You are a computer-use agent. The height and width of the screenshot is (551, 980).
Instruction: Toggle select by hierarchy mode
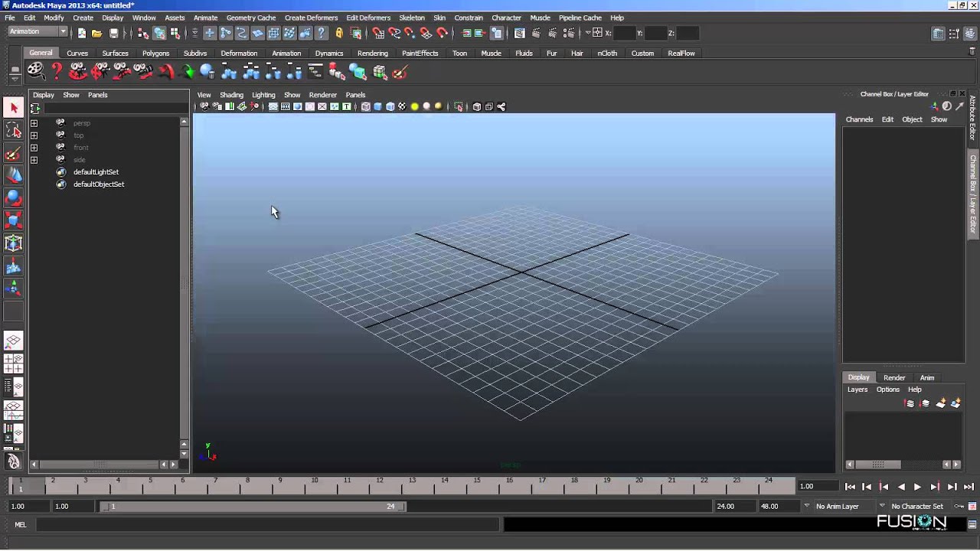143,33
